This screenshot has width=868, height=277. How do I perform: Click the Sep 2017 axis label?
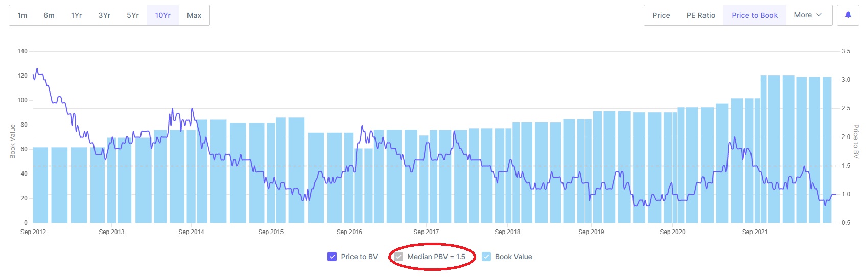point(426,232)
